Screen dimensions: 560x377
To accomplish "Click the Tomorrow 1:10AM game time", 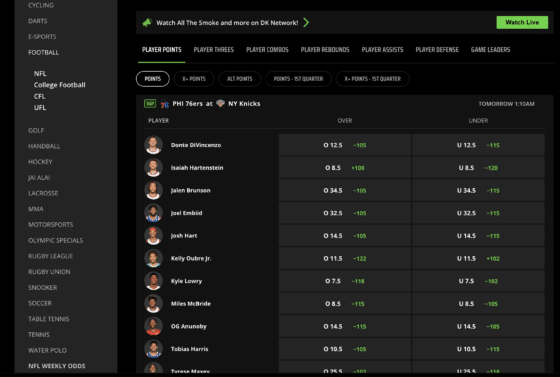I will (x=506, y=104).
